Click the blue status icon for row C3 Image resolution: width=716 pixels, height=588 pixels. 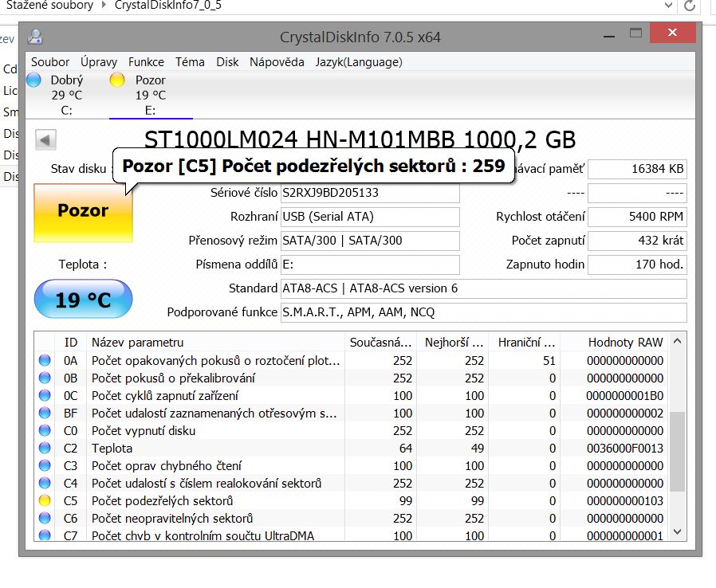45,465
